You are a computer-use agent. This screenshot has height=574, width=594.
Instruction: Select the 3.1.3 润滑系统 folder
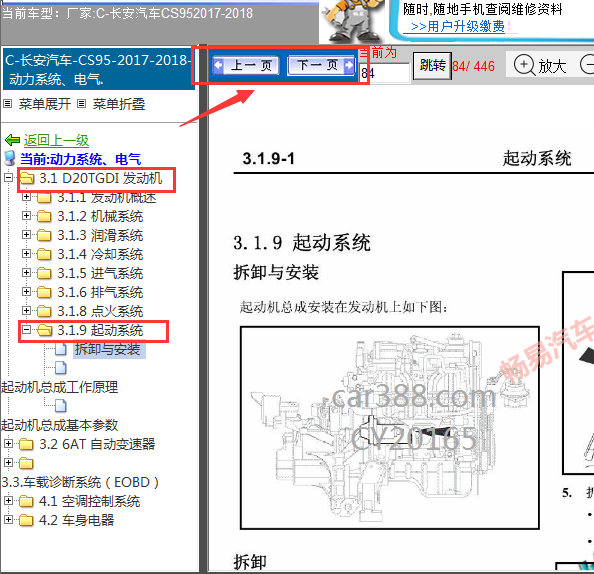click(100, 235)
